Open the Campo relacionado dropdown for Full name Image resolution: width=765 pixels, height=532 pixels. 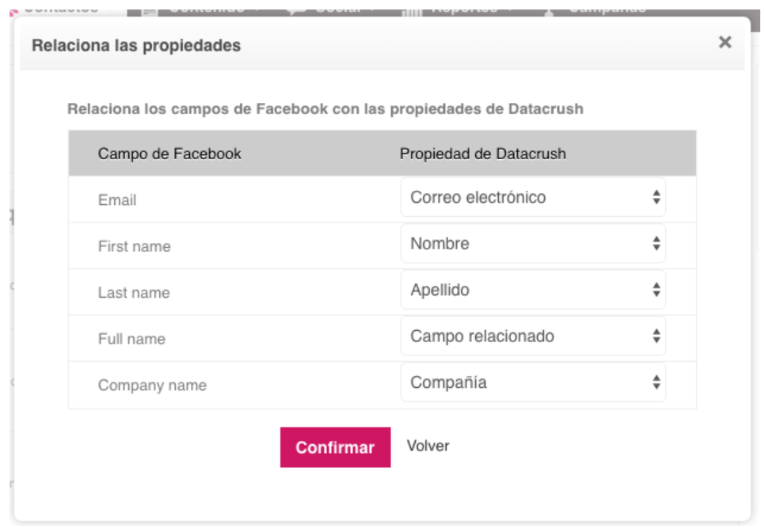533,336
